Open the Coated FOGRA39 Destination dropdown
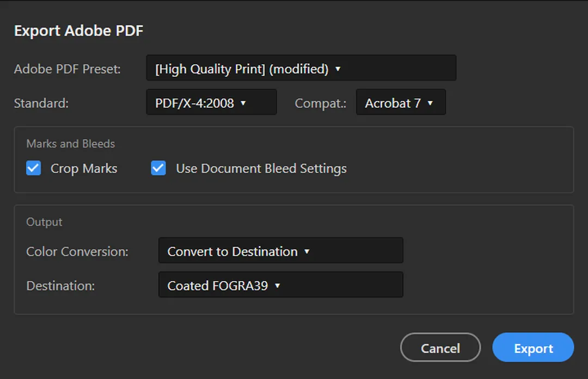Image resolution: width=588 pixels, height=379 pixels. (x=281, y=284)
